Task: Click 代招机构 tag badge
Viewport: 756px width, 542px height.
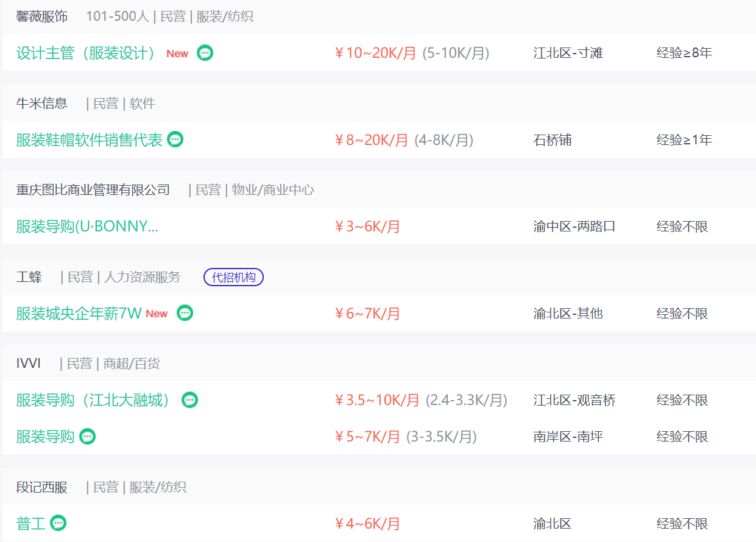Action: tap(233, 278)
